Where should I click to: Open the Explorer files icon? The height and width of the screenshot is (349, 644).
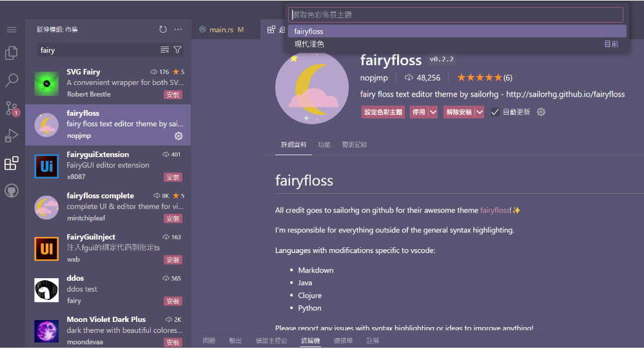tap(12, 53)
